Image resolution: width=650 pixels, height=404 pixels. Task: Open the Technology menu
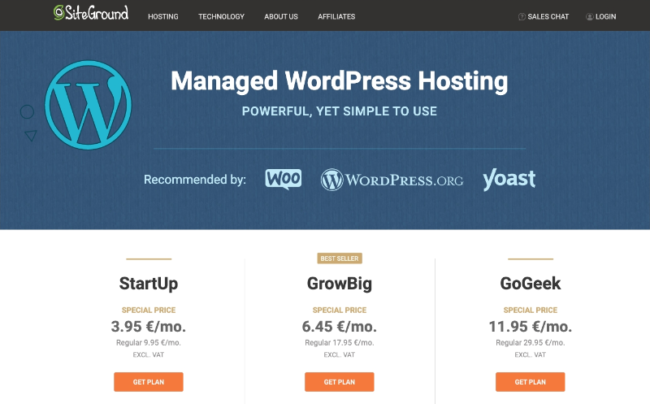[221, 17]
